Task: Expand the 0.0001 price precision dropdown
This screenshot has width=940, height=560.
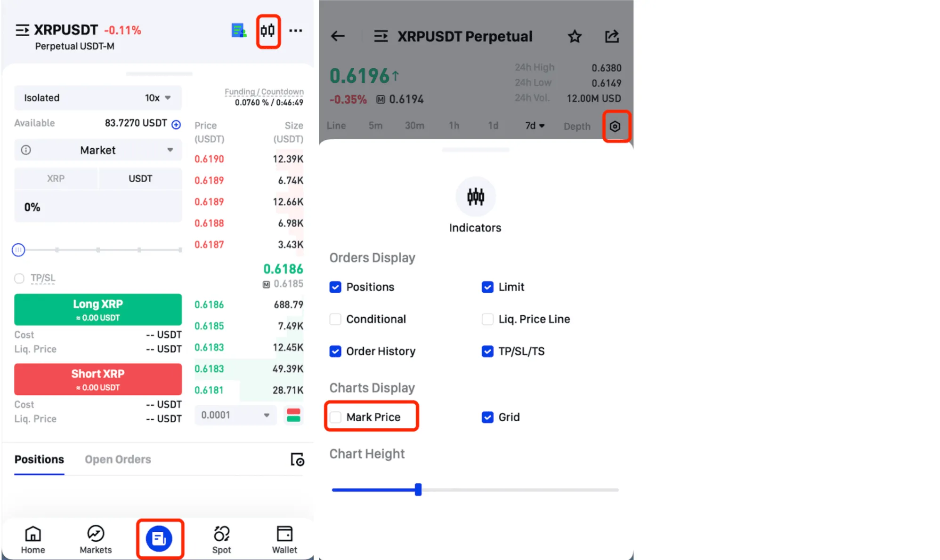Action: (x=235, y=415)
